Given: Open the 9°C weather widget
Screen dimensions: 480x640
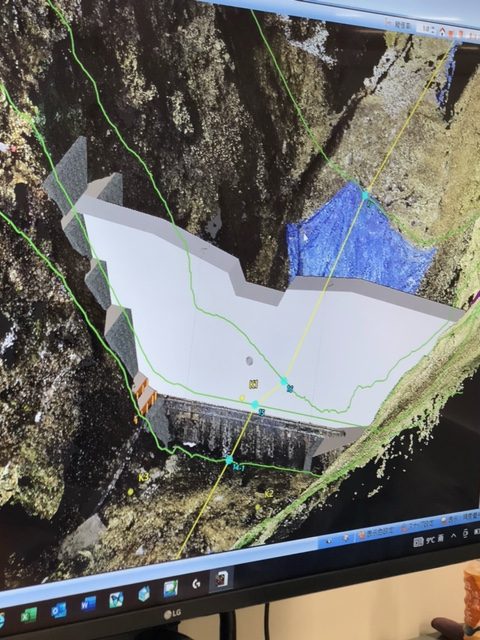Looking at the screenshot, I should (x=428, y=540).
